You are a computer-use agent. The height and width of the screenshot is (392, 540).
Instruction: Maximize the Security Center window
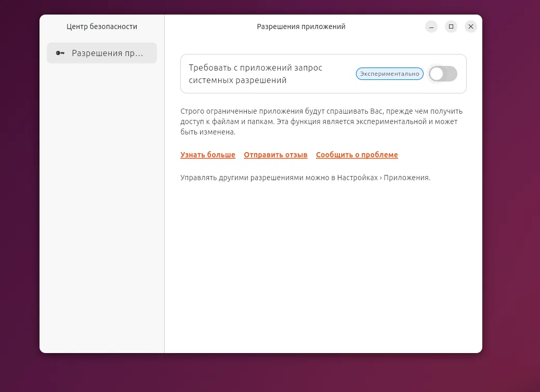pos(451,26)
